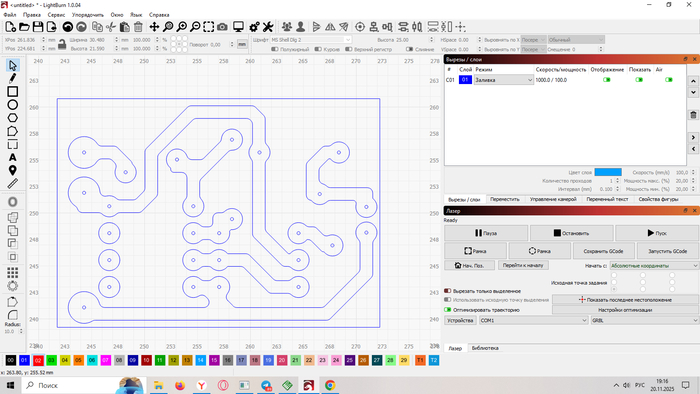This screenshot has width=700, height=394.
Task: Click the Zoom to frame selection icon
Action: tap(208, 27)
